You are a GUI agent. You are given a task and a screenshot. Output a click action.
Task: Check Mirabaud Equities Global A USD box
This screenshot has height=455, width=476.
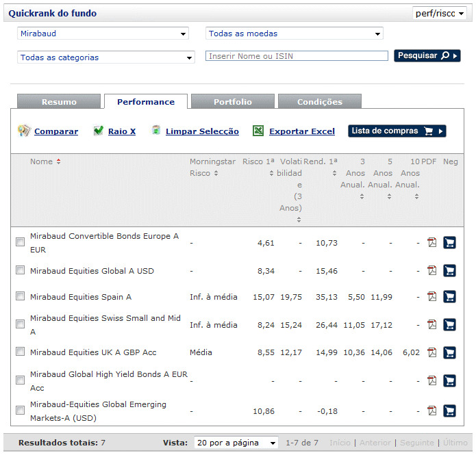pyautogui.click(x=20, y=270)
